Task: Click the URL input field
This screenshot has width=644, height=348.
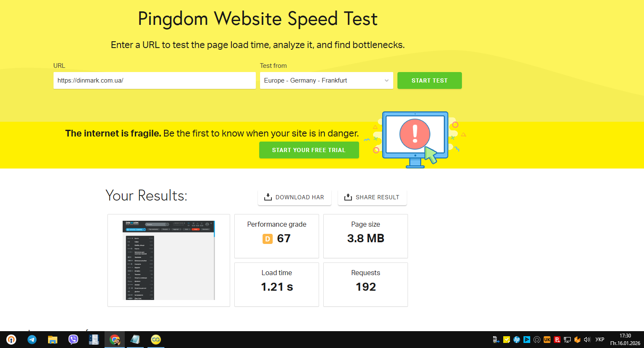Action: [x=155, y=80]
